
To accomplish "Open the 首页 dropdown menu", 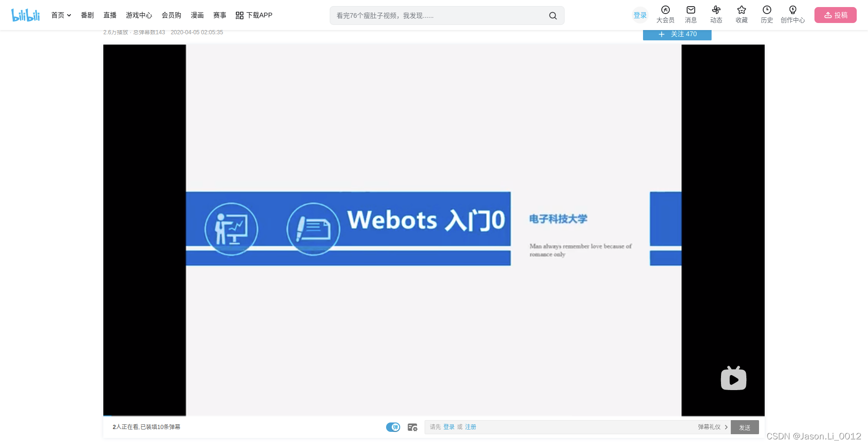I will pos(61,15).
